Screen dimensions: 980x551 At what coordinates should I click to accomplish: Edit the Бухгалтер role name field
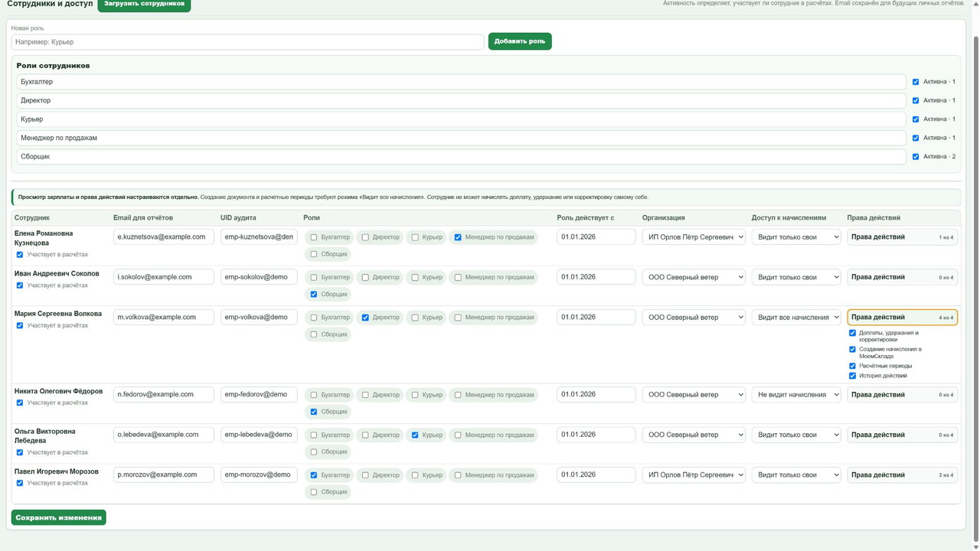point(462,82)
